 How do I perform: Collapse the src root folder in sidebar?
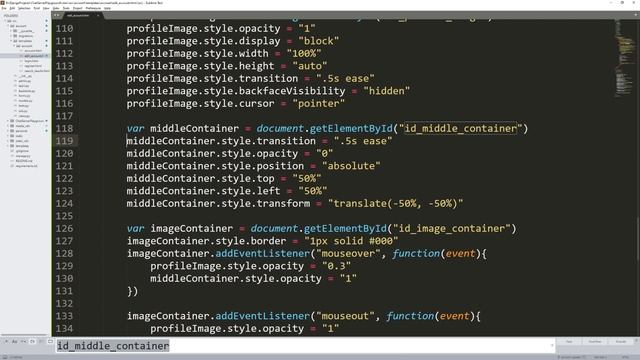(5, 21)
